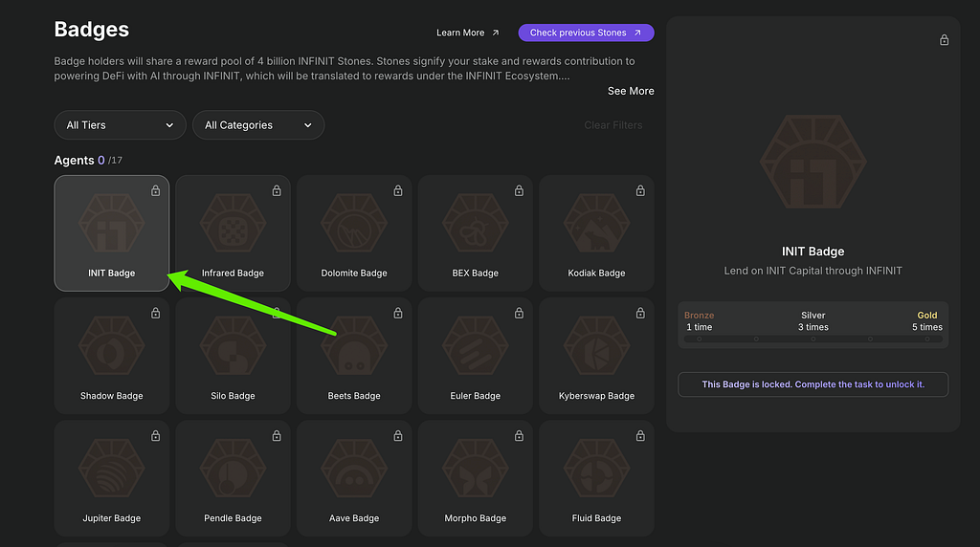Click lock icon in the details panel
980x547 pixels.
[945, 40]
